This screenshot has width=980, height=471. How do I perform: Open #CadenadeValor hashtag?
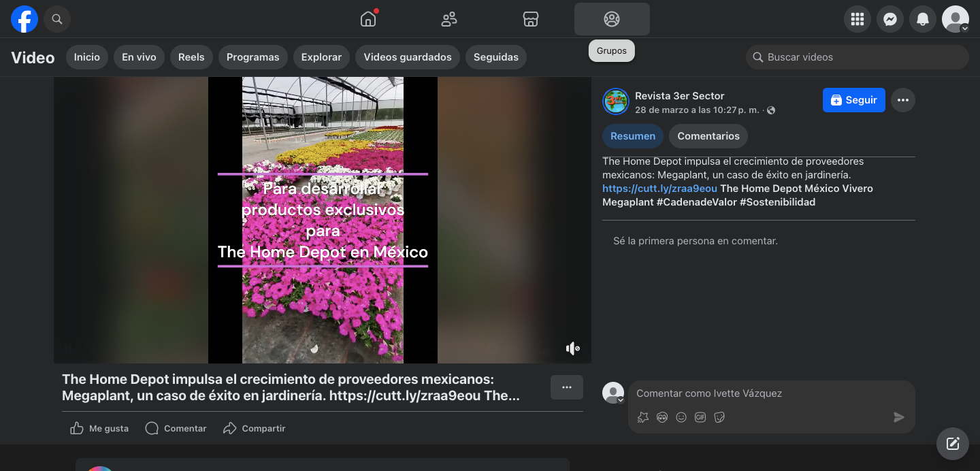click(x=697, y=202)
